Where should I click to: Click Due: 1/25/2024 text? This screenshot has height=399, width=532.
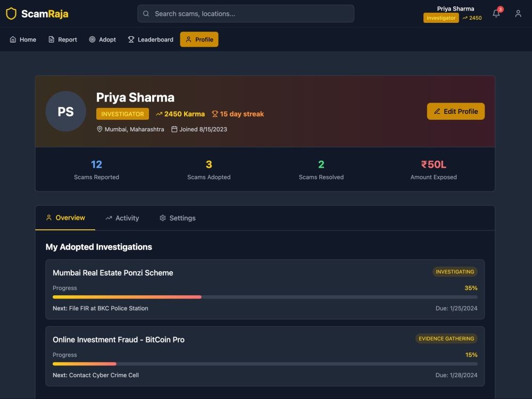coord(456,309)
